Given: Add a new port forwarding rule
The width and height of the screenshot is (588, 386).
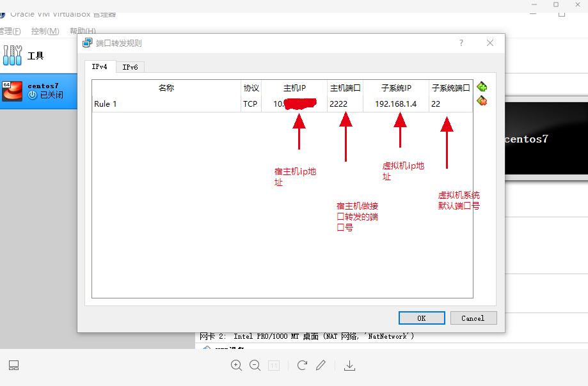Looking at the screenshot, I should click(482, 86).
